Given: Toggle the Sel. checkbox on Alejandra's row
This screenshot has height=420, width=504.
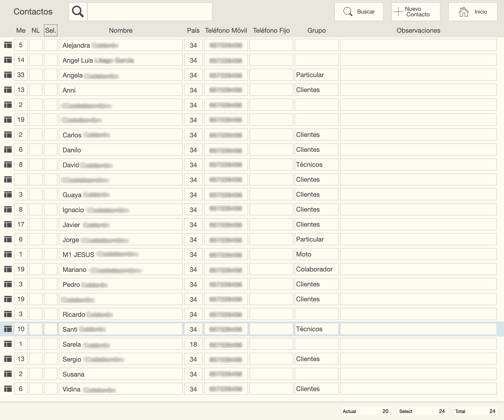Looking at the screenshot, I should click(x=50, y=45).
